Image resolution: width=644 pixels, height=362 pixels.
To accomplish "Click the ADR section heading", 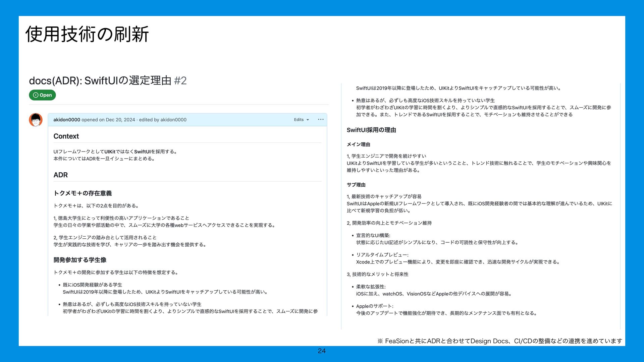I will point(60,175).
